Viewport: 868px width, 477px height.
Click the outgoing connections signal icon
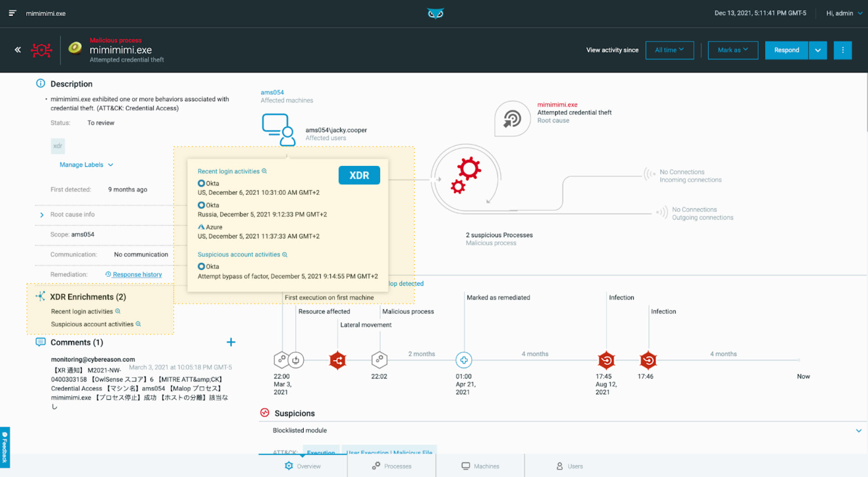click(662, 212)
